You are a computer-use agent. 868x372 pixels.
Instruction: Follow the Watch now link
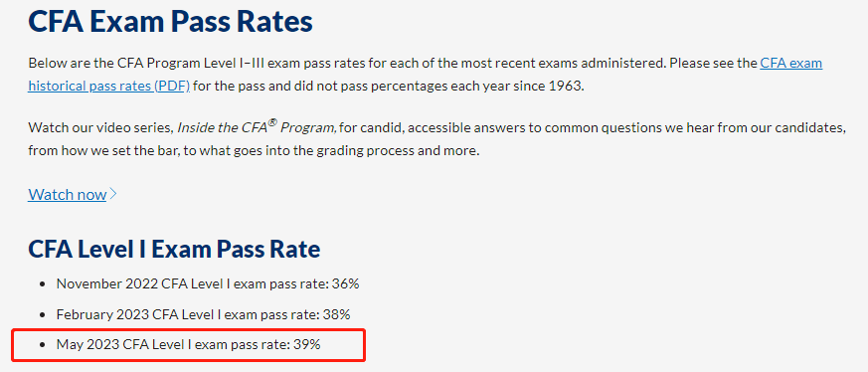pos(67,194)
